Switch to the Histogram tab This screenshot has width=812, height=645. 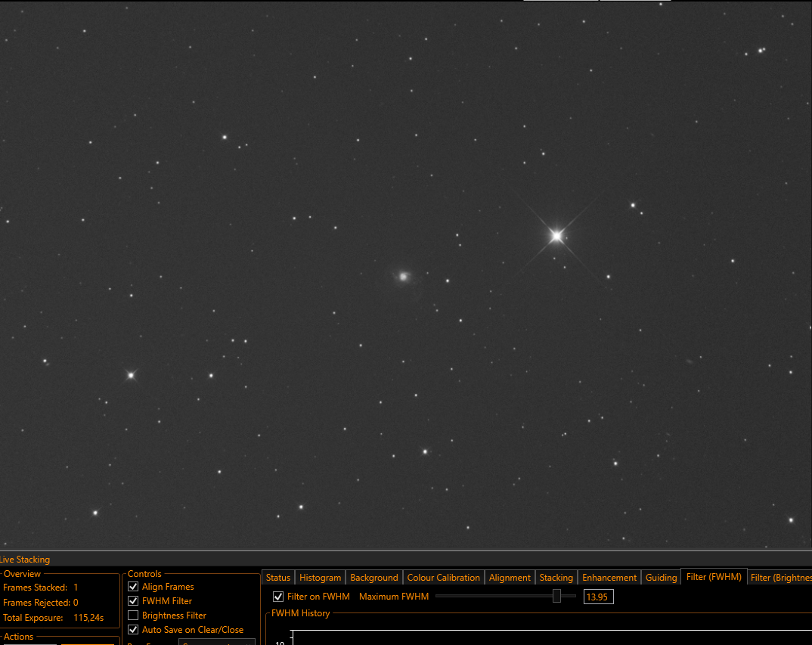click(320, 577)
